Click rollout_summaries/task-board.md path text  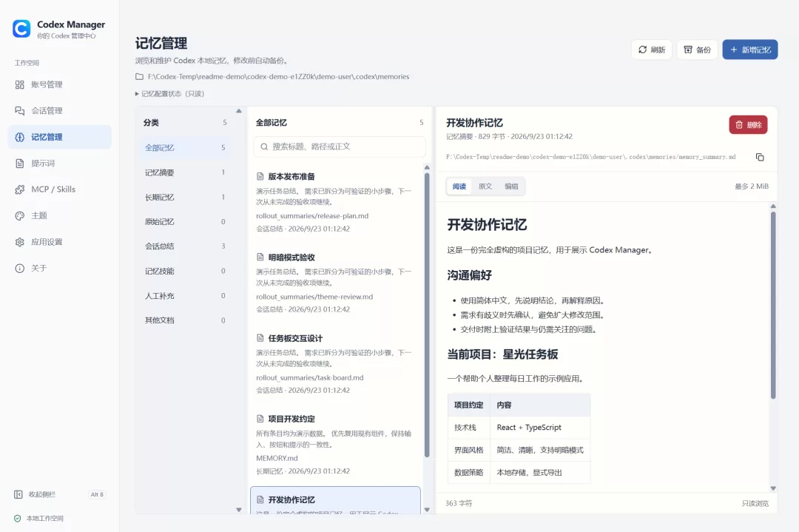coord(310,378)
